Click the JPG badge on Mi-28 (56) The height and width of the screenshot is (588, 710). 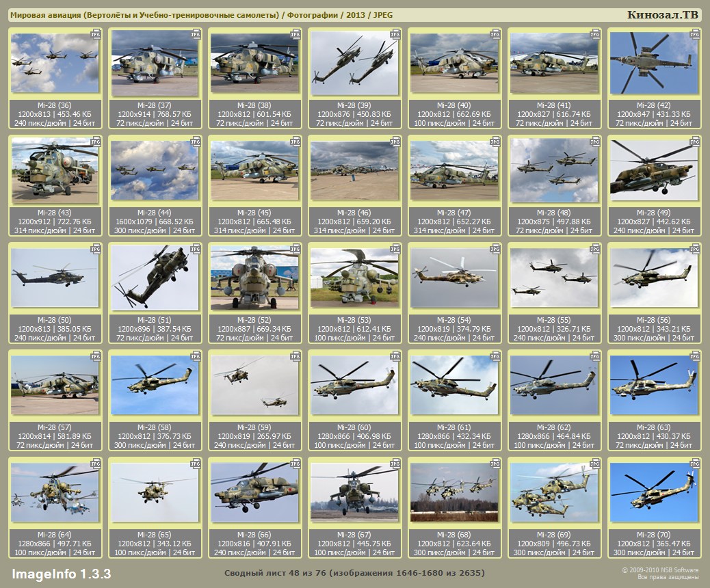coord(695,250)
